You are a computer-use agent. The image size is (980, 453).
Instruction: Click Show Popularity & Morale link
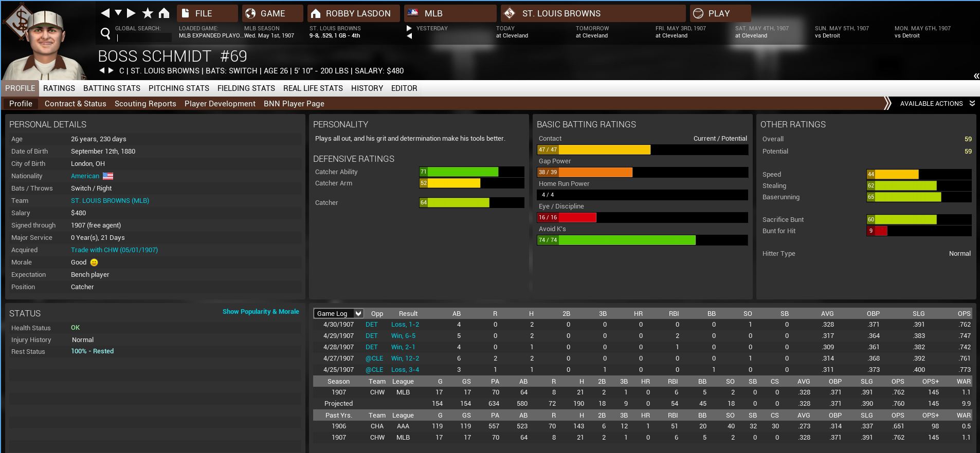point(261,311)
